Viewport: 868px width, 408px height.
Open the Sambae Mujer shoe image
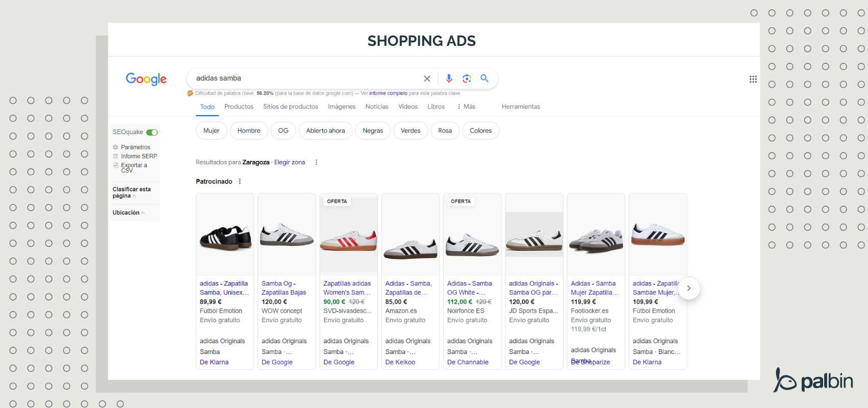pyautogui.click(x=658, y=235)
